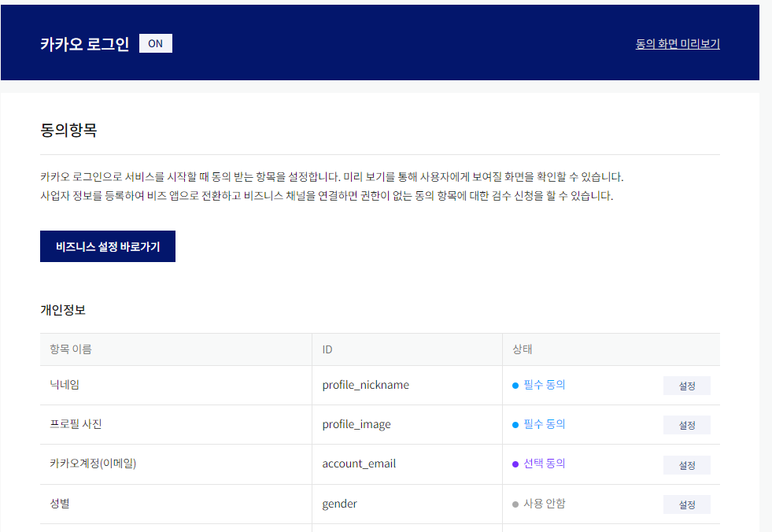Select the 카카오 로그인 header title

tap(85, 44)
